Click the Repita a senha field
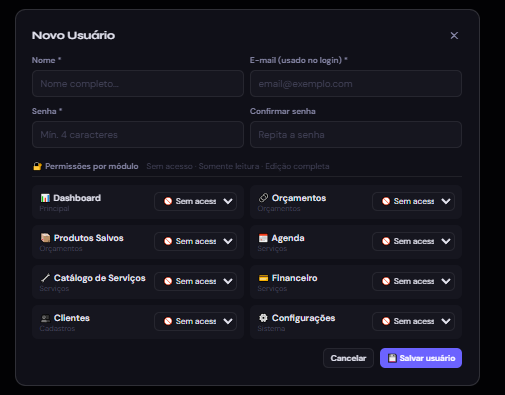 pyautogui.click(x=356, y=134)
